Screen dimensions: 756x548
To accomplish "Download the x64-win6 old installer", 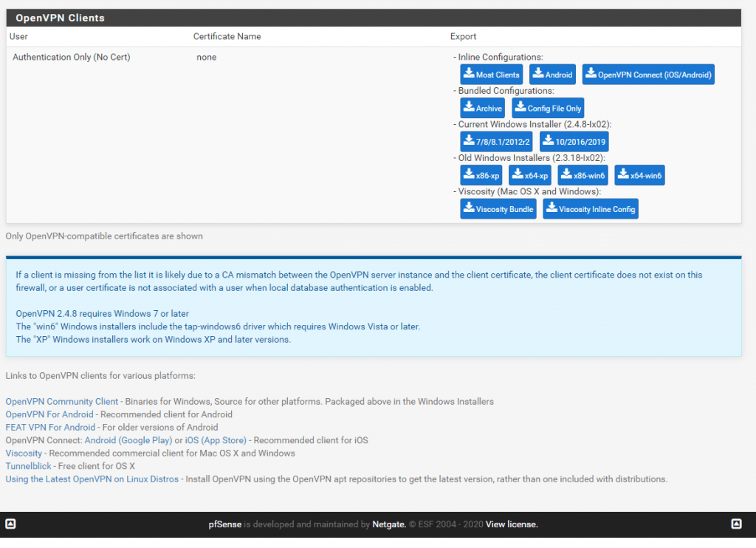I will coord(639,175).
